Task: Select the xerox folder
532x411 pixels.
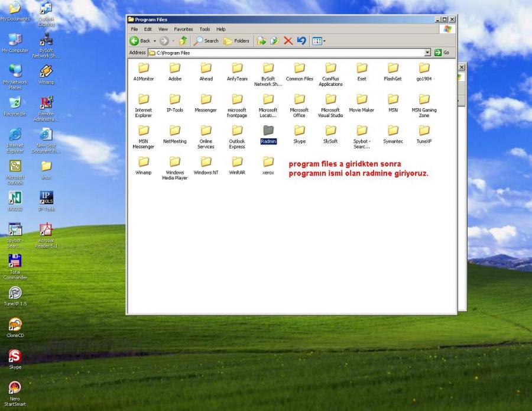Action: pos(268,166)
